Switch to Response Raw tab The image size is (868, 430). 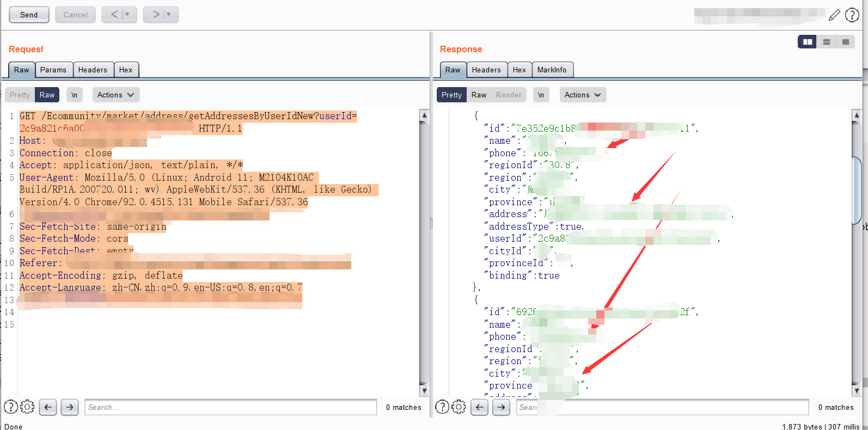click(x=453, y=70)
